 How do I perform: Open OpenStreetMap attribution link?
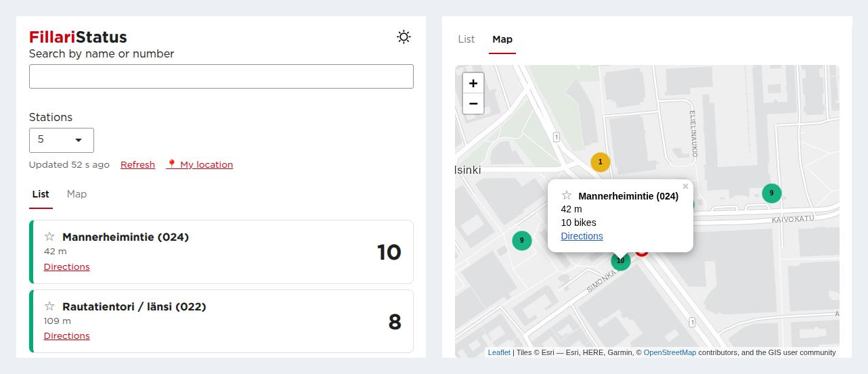point(670,352)
